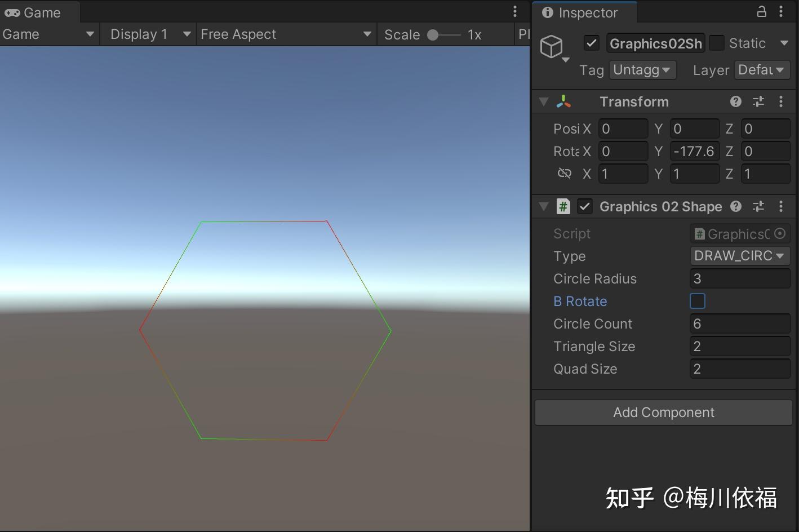Open the Graphics 02 Shape context menu icon
This screenshot has width=799, height=532.
782,206
